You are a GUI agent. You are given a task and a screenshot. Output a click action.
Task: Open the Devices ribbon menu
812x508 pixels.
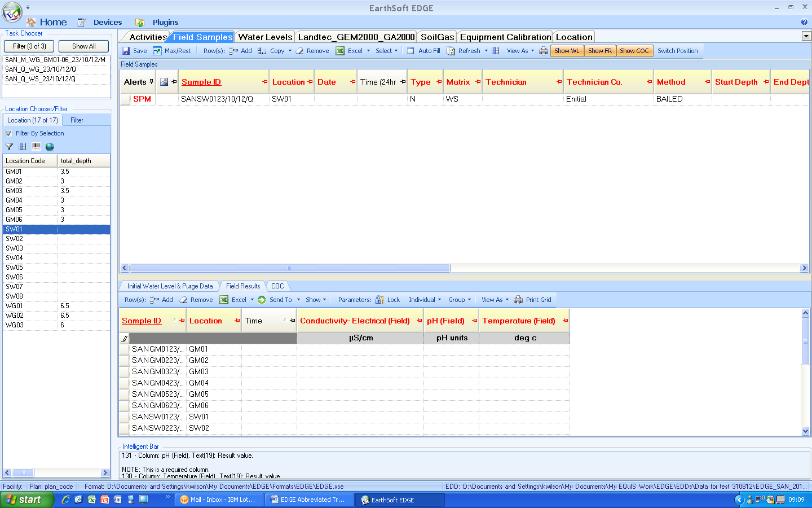(x=107, y=23)
